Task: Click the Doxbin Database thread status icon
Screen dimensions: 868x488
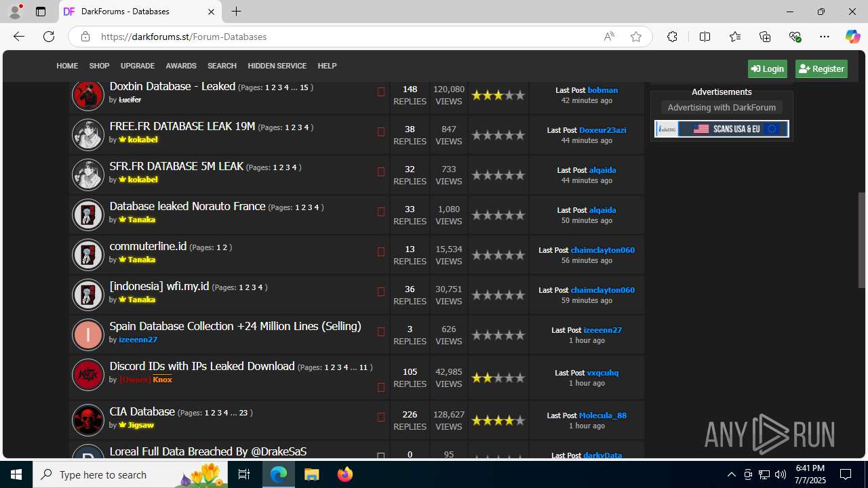Action: (381, 91)
